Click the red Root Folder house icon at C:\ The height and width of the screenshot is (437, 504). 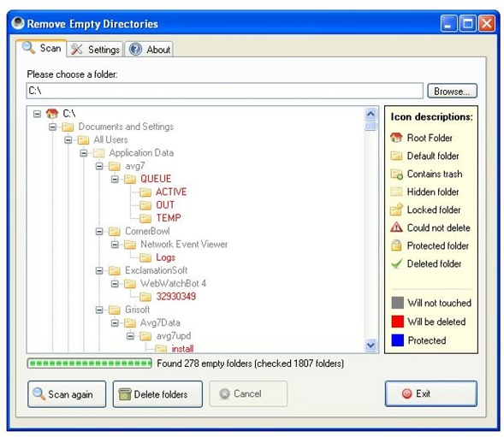point(51,114)
